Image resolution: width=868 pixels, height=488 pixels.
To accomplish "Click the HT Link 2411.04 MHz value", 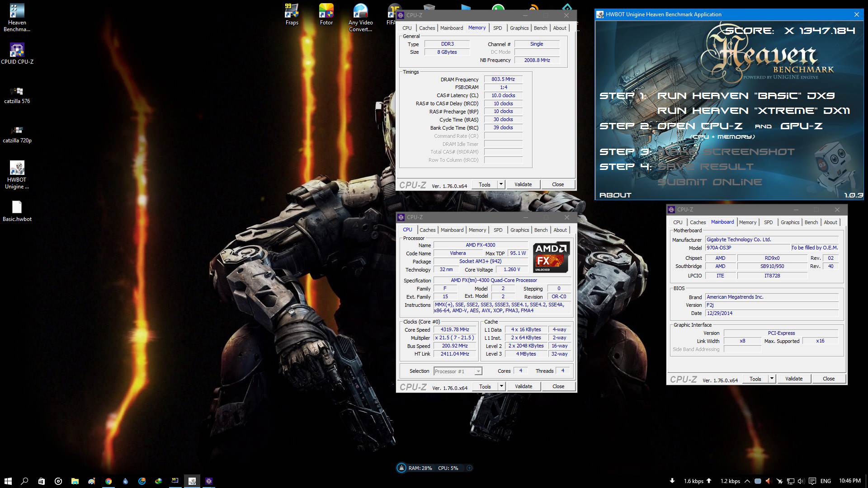I will (x=455, y=354).
